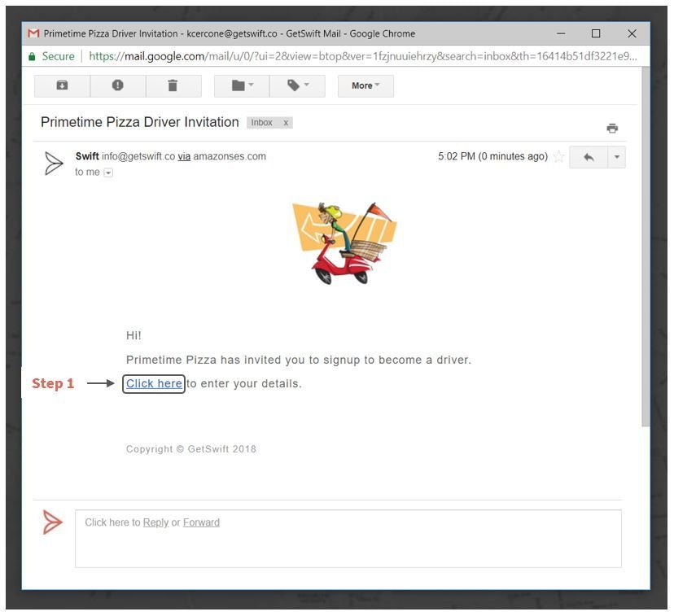The image size is (674, 616).
Task: Click the vertical scrollbar of the email
Action: (646, 247)
